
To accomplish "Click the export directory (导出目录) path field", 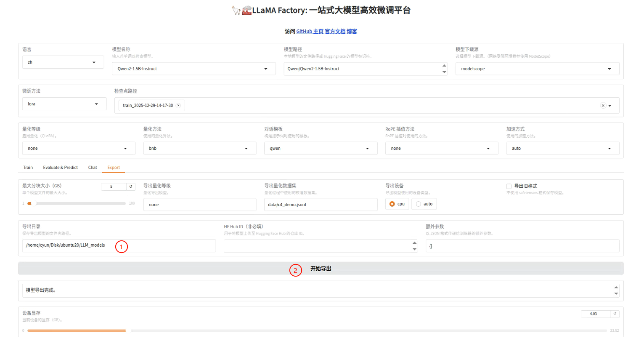I will (119, 246).
